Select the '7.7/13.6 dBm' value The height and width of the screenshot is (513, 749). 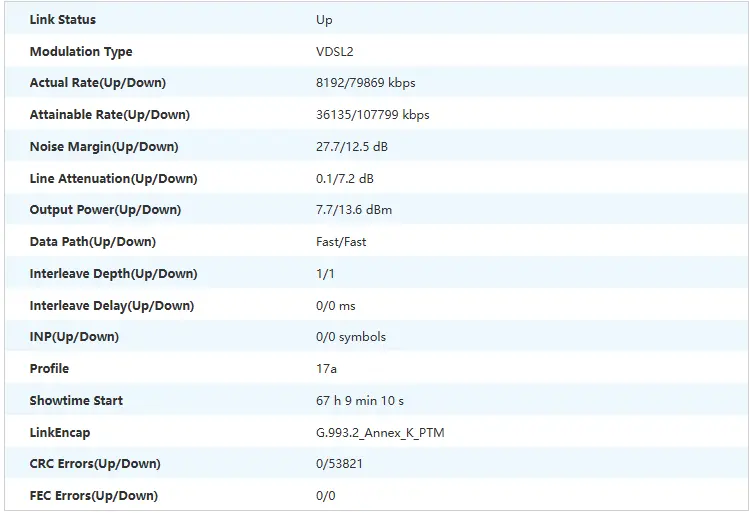pos(353,210)
